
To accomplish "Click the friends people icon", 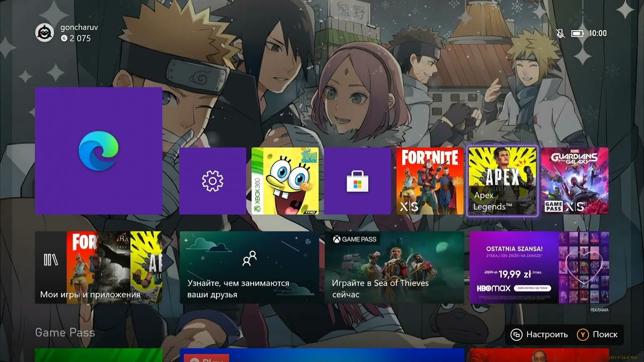I will [249, 258].
